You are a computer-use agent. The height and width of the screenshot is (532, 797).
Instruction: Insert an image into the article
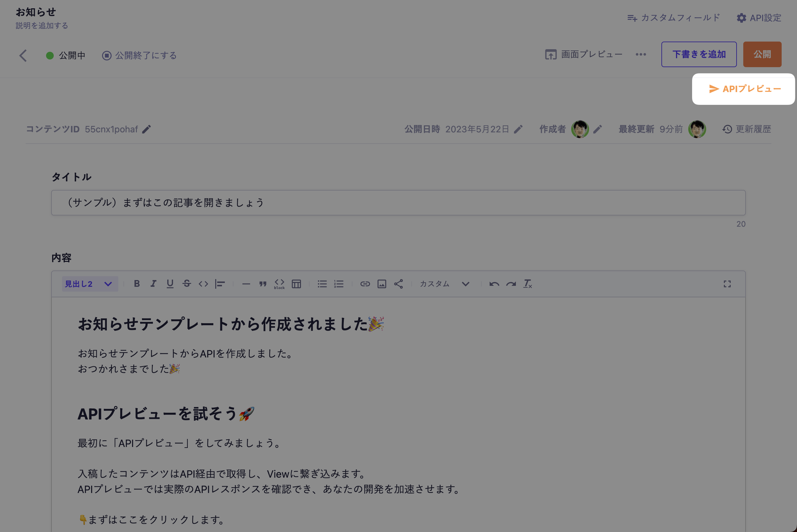[382, 284]
